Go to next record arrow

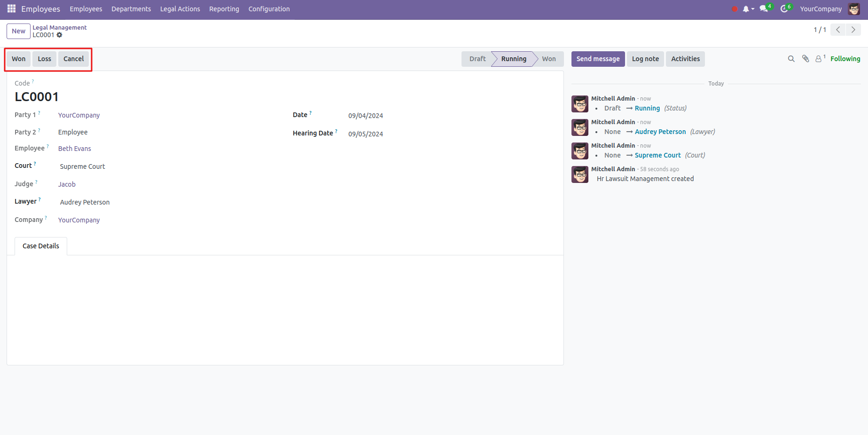pyautogui.click(x=853, y=30)
